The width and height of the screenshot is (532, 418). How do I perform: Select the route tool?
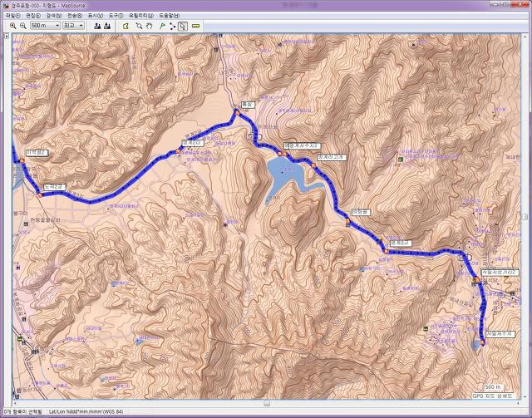(x=172, y=26)
